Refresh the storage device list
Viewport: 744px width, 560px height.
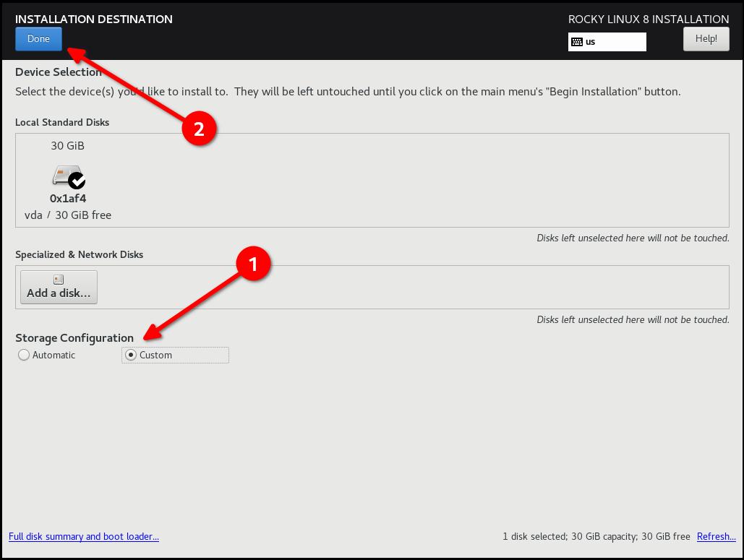(x=716, y=536)
